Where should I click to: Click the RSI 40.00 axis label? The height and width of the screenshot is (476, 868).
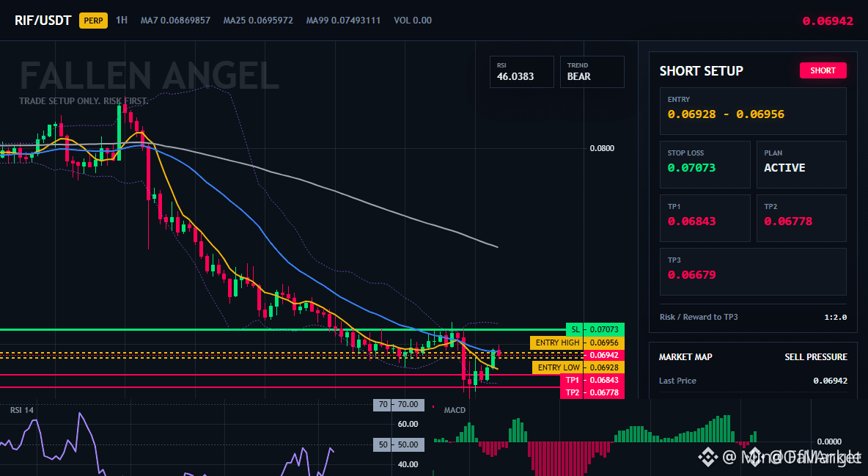click(x=408, y=464)
